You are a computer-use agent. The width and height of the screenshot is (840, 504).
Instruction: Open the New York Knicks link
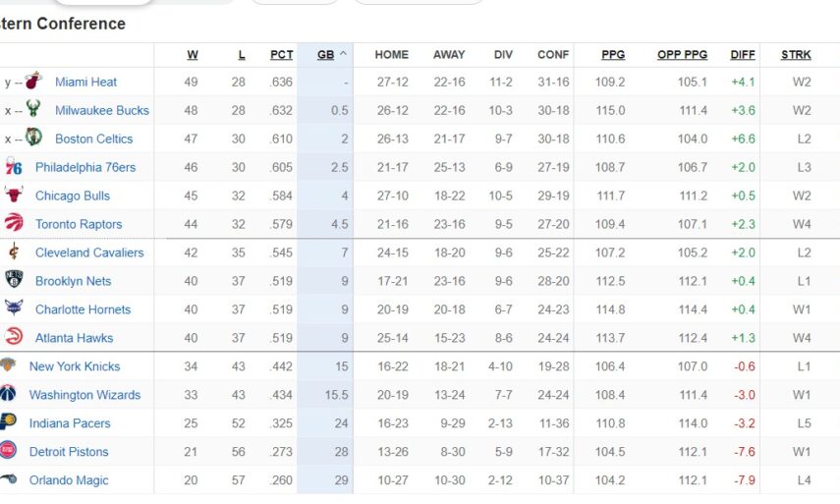point(75,366)
